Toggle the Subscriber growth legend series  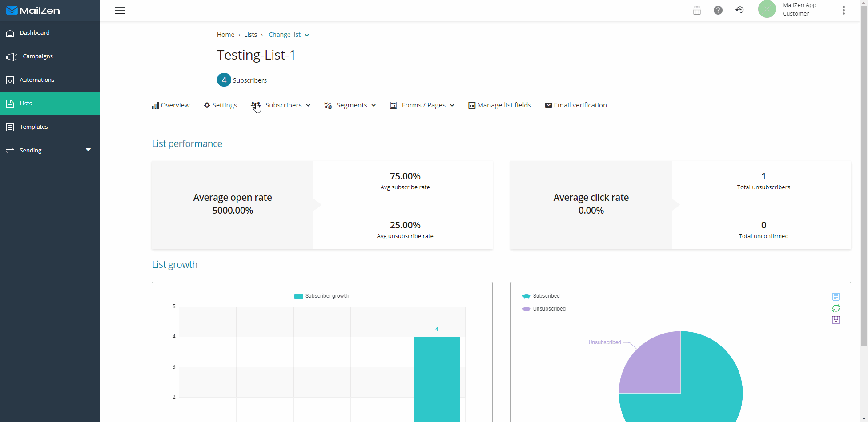[x=321, y=296]
